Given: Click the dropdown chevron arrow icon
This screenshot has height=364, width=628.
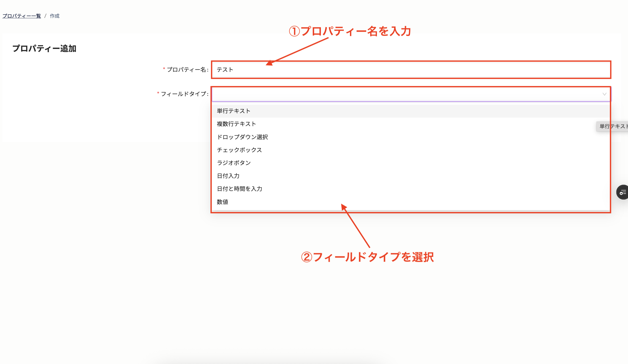Looking at the screenshot, I should pyautogui.click(x=605, y=94).
